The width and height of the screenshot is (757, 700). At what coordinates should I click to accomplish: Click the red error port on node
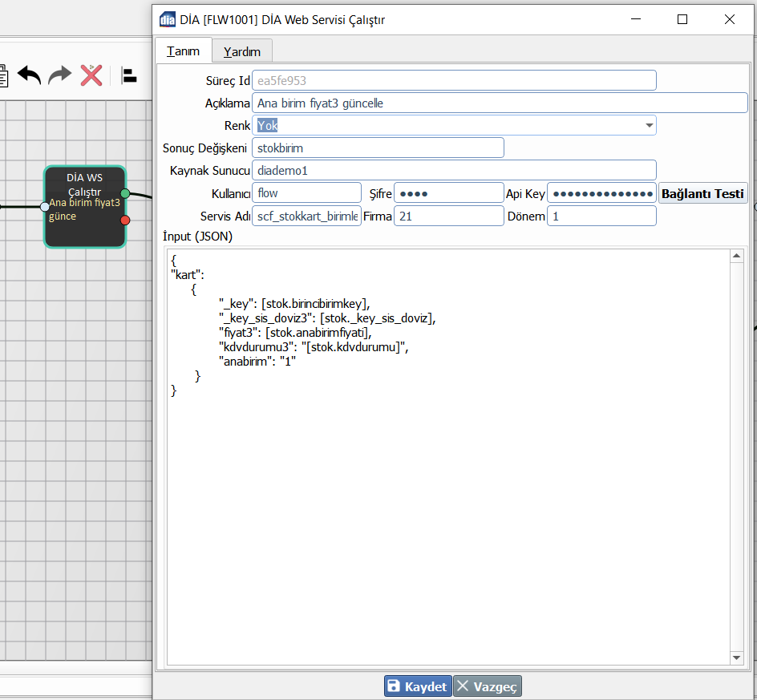[x=125, y=221]
